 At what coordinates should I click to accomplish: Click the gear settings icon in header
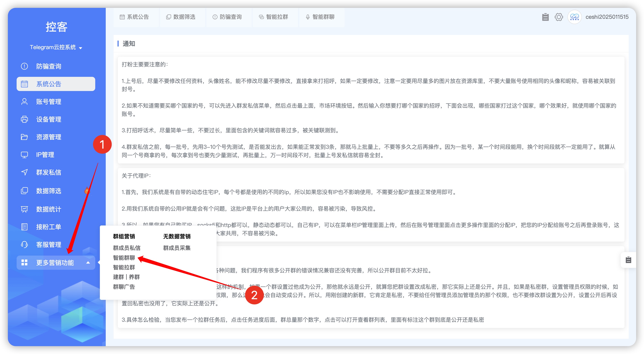559,17
